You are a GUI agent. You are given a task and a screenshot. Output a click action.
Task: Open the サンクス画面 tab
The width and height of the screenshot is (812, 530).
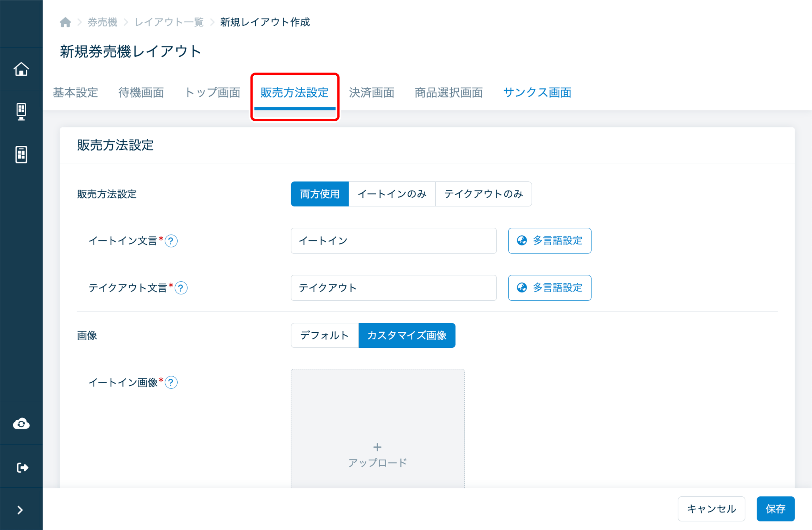(x=537, y=93)
